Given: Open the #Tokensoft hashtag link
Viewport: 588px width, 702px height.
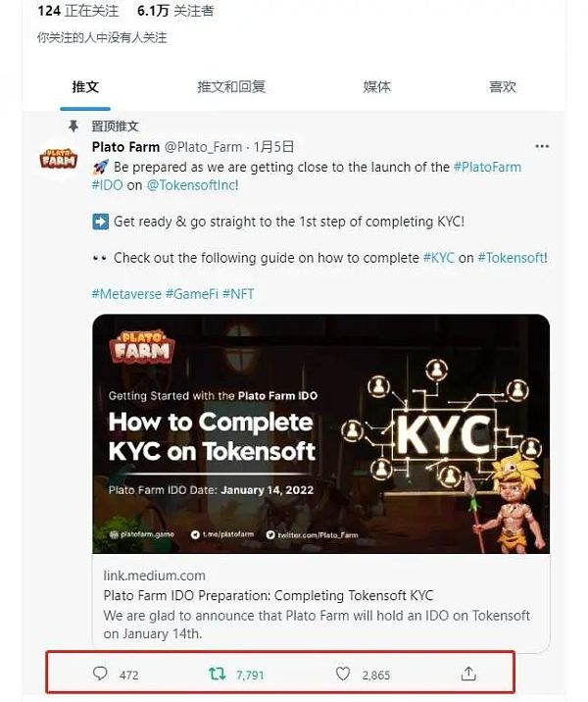Looking at the screenshot, I should (512, 258).
